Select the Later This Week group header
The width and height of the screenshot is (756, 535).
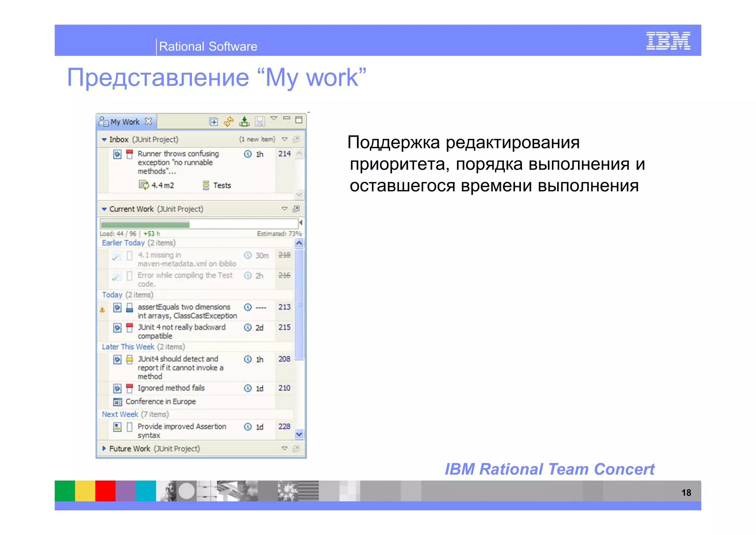pyautogui.click(x=143, y=347)
